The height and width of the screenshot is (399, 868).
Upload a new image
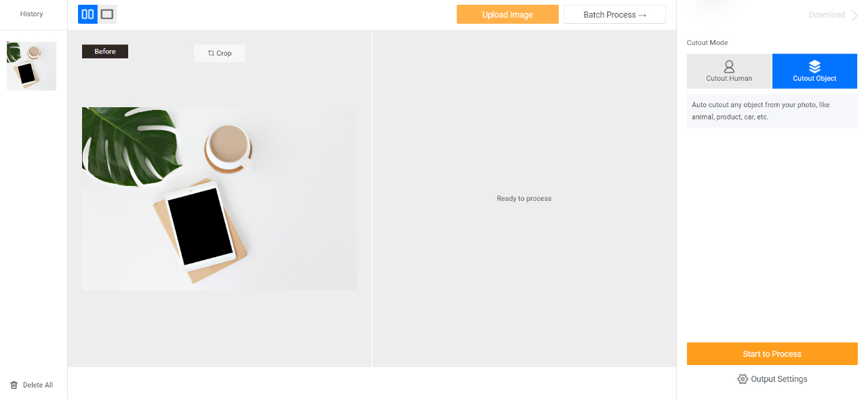click(507, 14)
